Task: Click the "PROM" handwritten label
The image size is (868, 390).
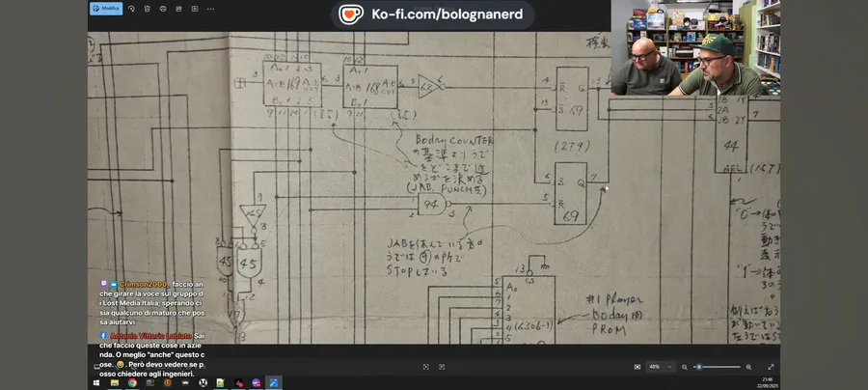Action: pos(609,330)
